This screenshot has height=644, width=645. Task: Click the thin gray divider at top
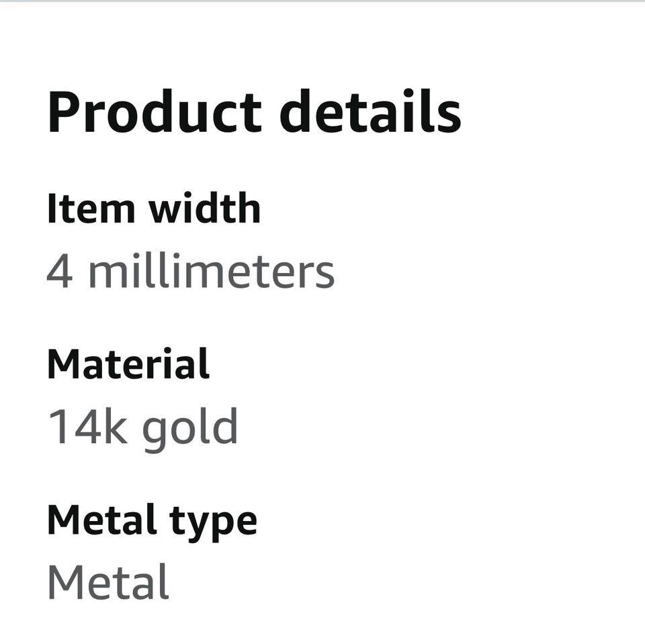(x=322, y=1)
